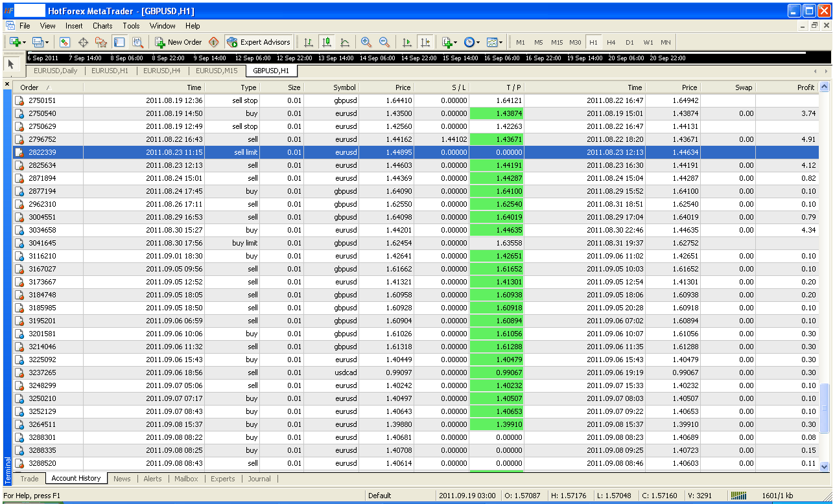Open the Alerts terminal tab

152,479
